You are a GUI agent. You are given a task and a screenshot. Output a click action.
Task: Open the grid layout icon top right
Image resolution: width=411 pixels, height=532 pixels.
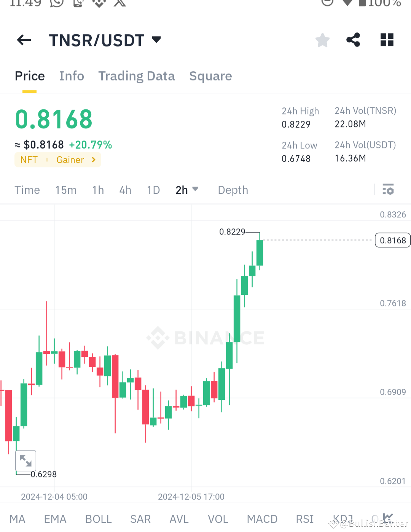[x=387, y=40]
